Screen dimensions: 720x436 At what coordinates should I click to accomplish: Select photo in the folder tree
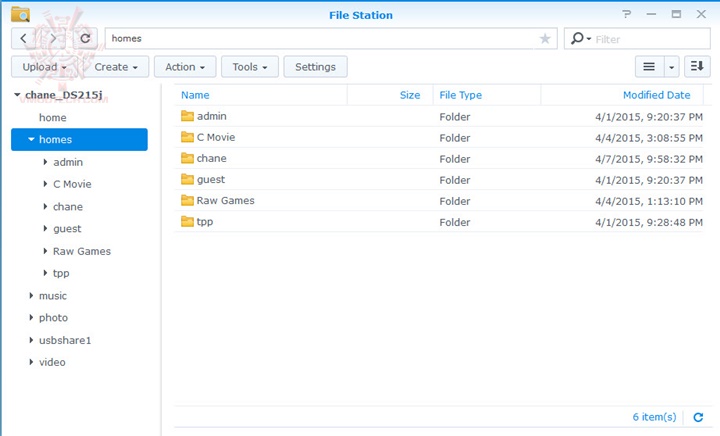pyautogui.click(x=53, y=318)
